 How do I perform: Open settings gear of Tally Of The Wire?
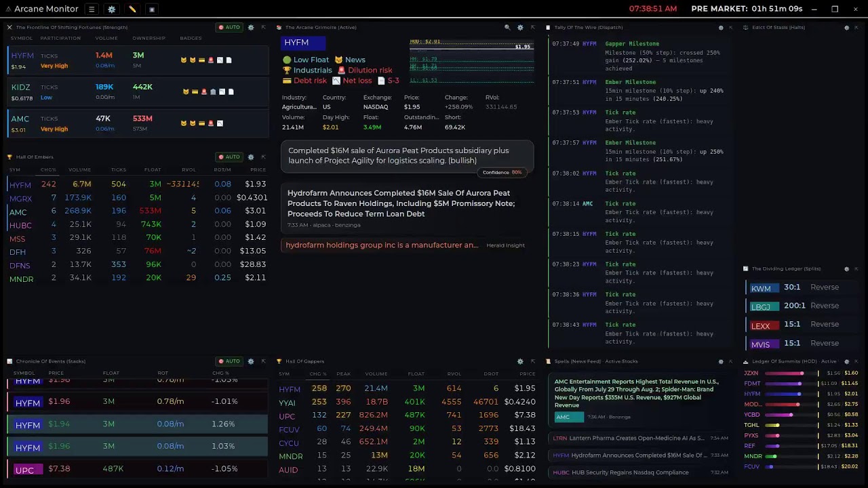point(721,27)
